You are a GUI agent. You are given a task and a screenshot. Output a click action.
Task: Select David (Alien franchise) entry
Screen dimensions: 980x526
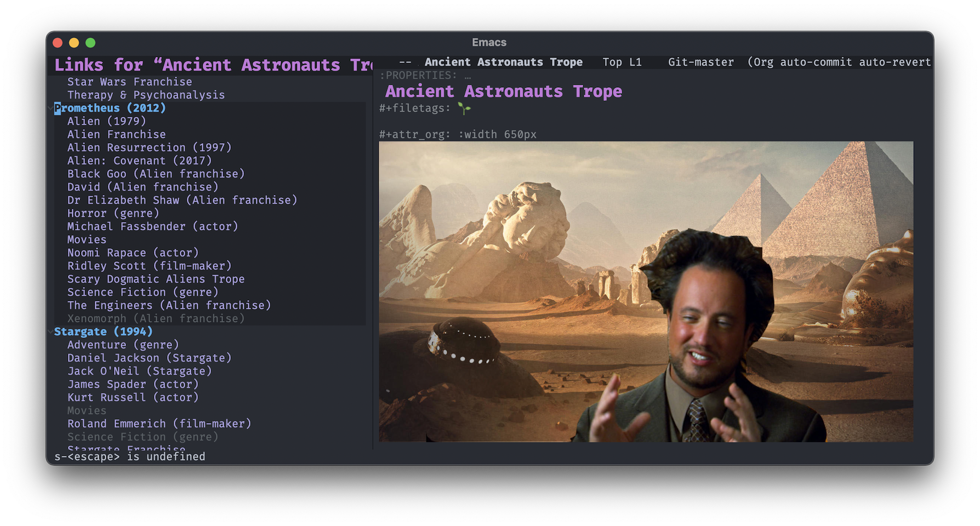point(143,187)
